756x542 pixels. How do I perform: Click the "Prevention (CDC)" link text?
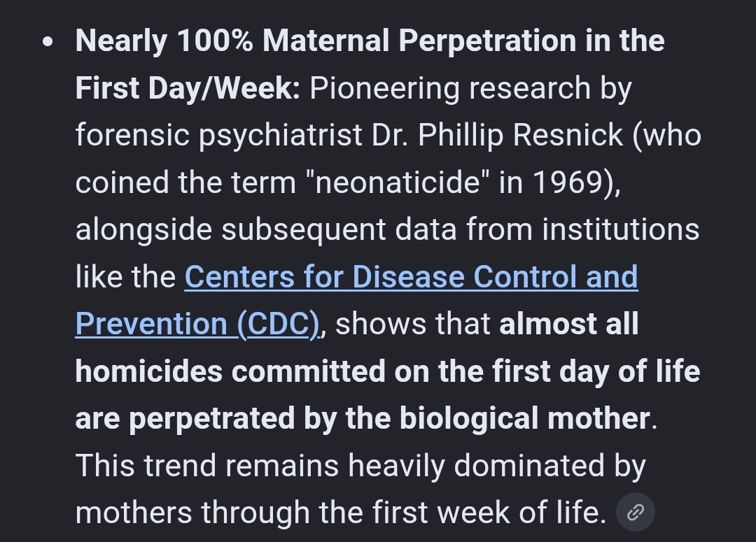[197, 324]
